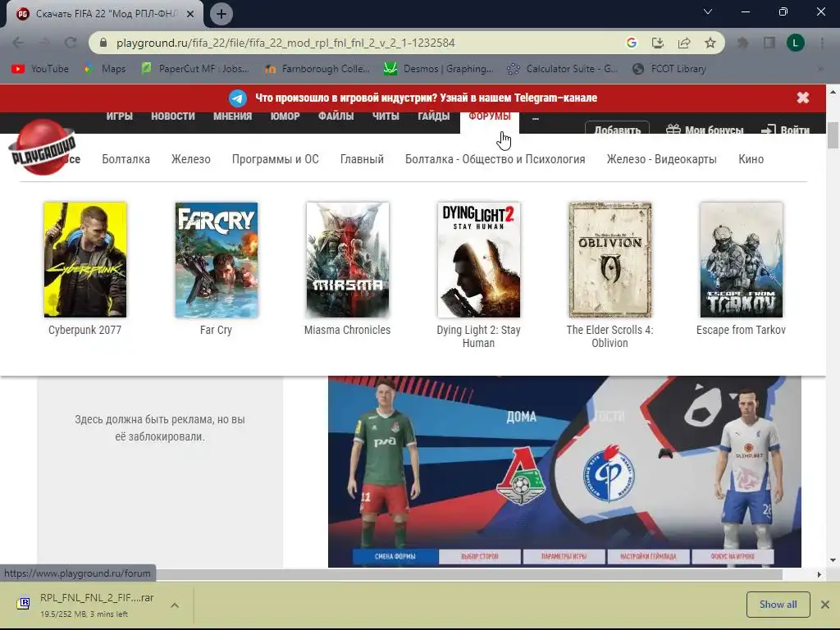The height and width of the screenshot is (630, 840).
Task: Click the horizontal scrollbar right arrow
Action: [x=819, y=574]
